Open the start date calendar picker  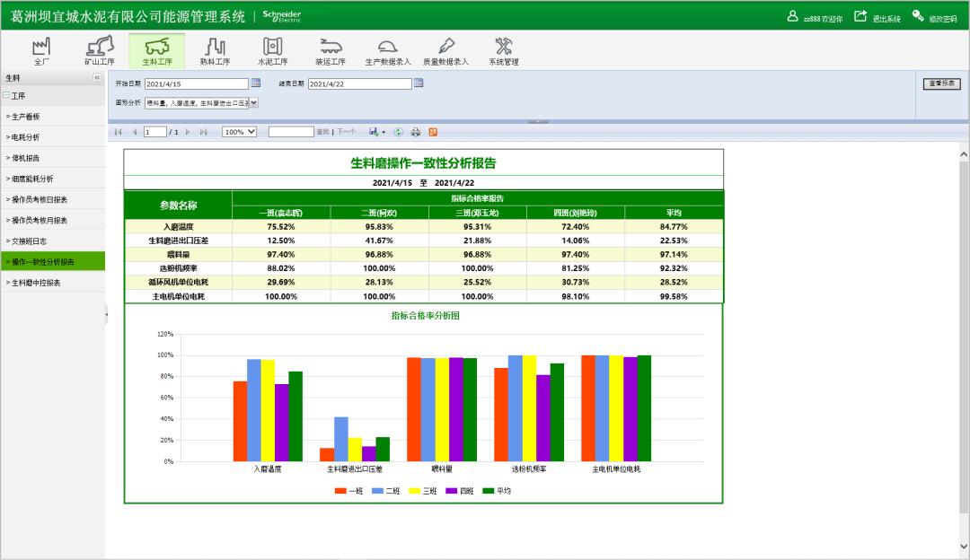pos(255,83)
